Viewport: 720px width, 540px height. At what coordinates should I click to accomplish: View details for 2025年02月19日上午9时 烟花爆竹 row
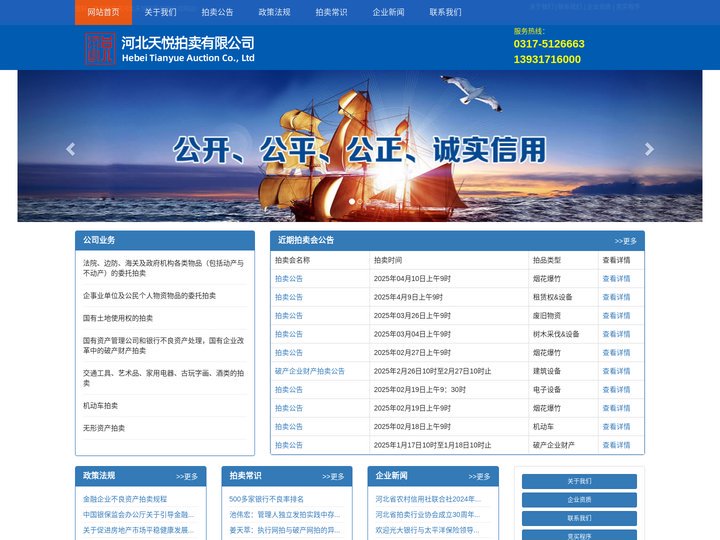pyautogui.click(x=616, y=408)
